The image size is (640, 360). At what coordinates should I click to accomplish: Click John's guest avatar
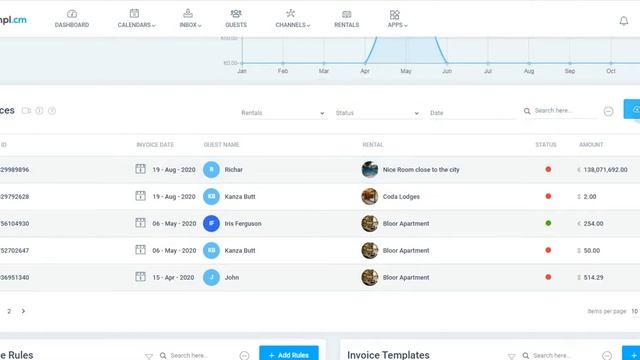pos(211,277)
